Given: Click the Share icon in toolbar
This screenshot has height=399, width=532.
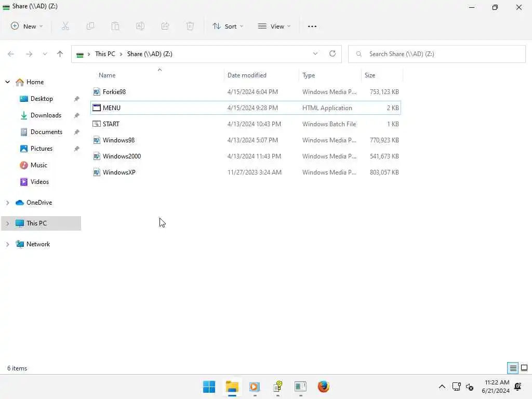Looking at the screenshot, I should click(165, 26).
